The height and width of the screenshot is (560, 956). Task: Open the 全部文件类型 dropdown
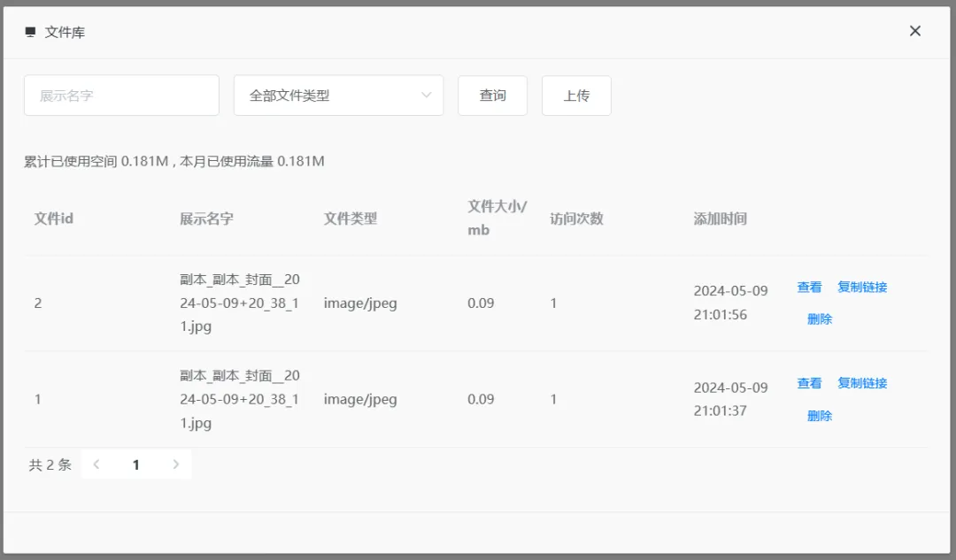coord(338,95)
